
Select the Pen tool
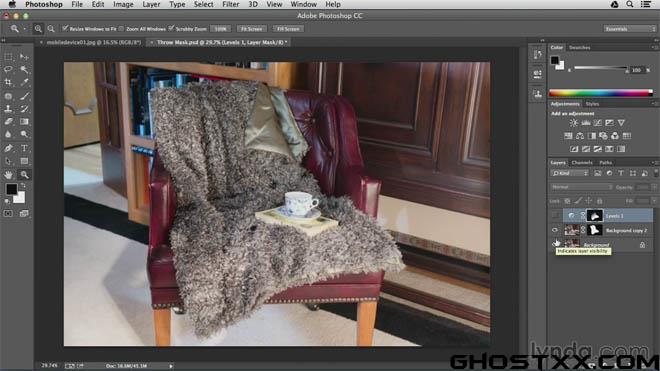pos(8,148)
